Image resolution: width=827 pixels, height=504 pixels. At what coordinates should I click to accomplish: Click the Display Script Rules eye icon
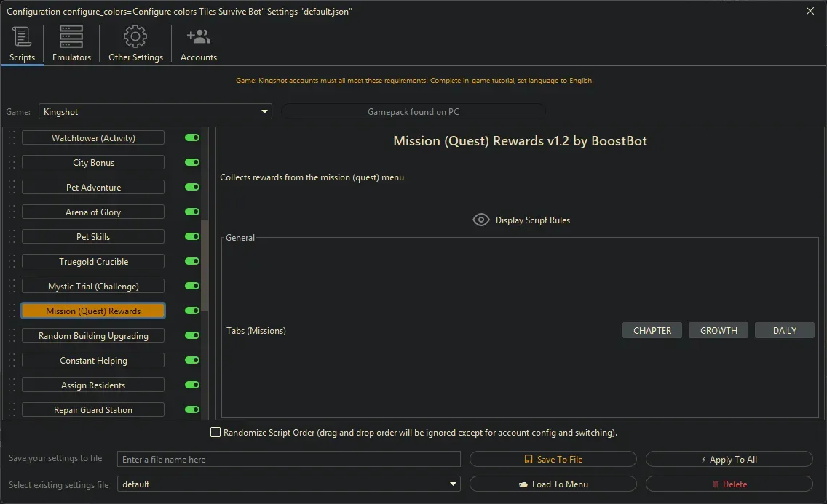tap(480, 220)
